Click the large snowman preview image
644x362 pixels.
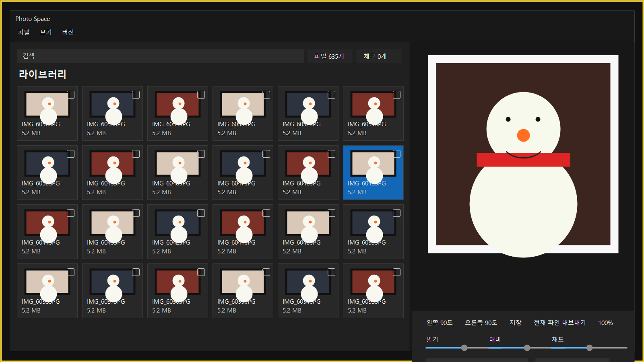[x=523, y=156]
